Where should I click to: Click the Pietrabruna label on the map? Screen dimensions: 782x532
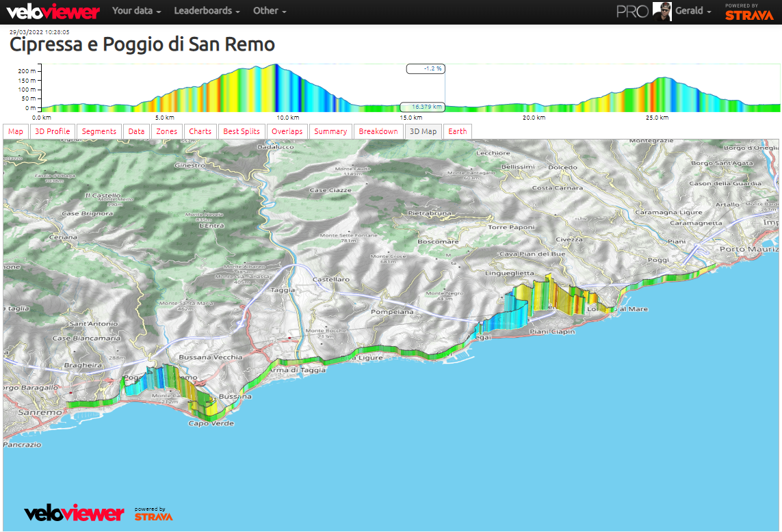430,213
